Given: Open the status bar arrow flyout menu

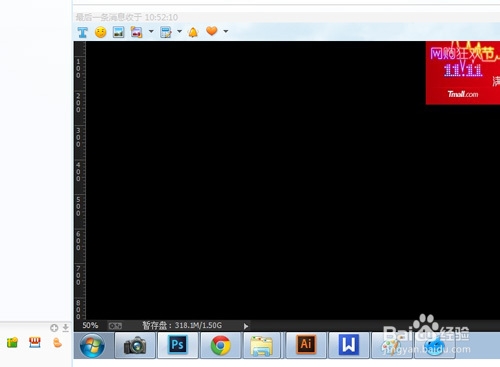Looking at the screenshot, I should [246, 326].
